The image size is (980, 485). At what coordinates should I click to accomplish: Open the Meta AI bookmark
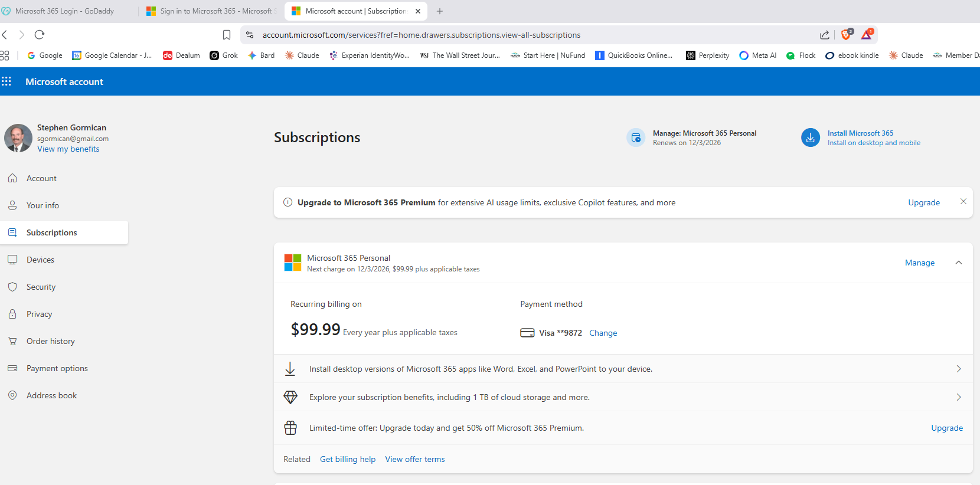tap(758, 55)
